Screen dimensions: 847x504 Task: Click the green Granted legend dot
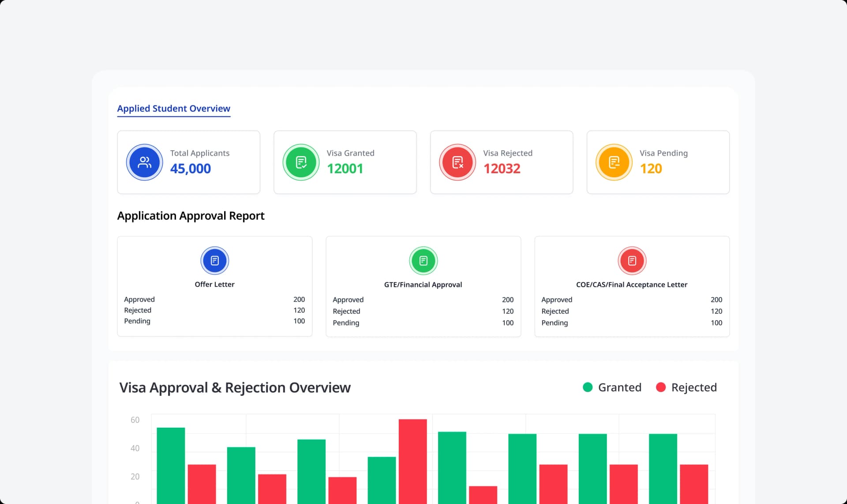click(587, 387)
